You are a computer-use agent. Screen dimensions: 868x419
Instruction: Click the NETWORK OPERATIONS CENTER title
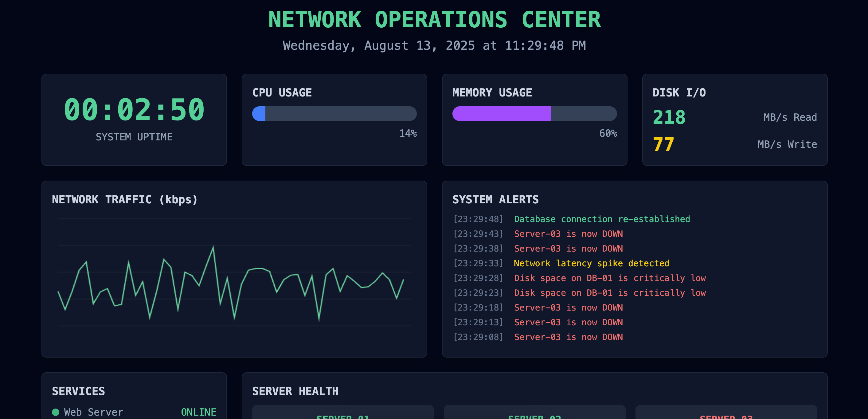coord(434,20)
